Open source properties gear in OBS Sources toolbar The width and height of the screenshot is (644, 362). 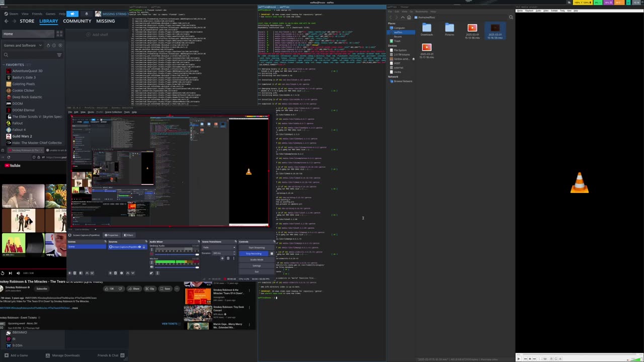click(121, 273)
